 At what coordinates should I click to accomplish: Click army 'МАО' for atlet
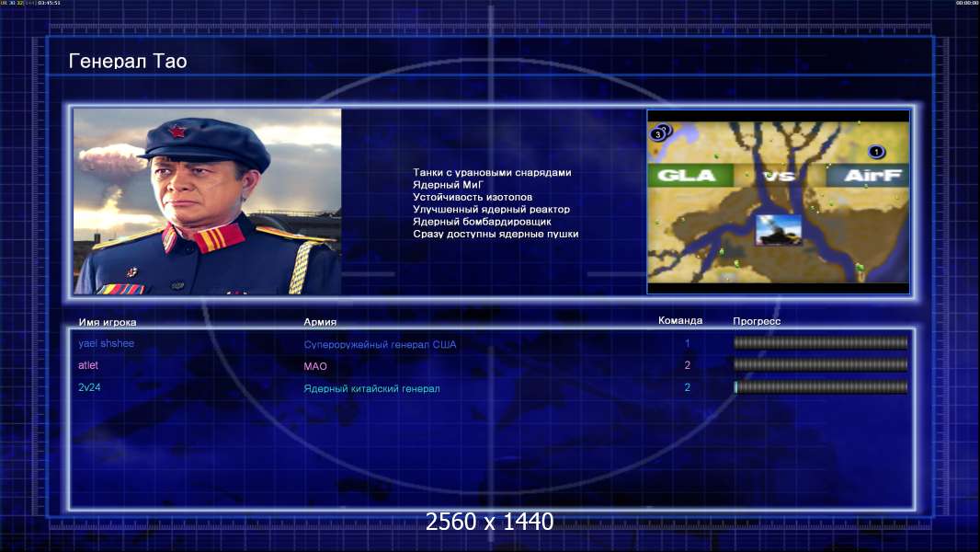coord(315,366)
